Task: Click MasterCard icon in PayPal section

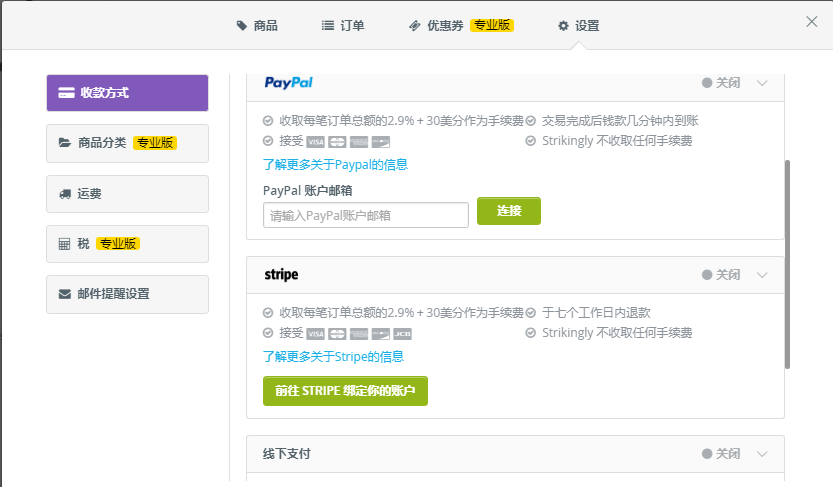Action: click(x=337, y=142)
